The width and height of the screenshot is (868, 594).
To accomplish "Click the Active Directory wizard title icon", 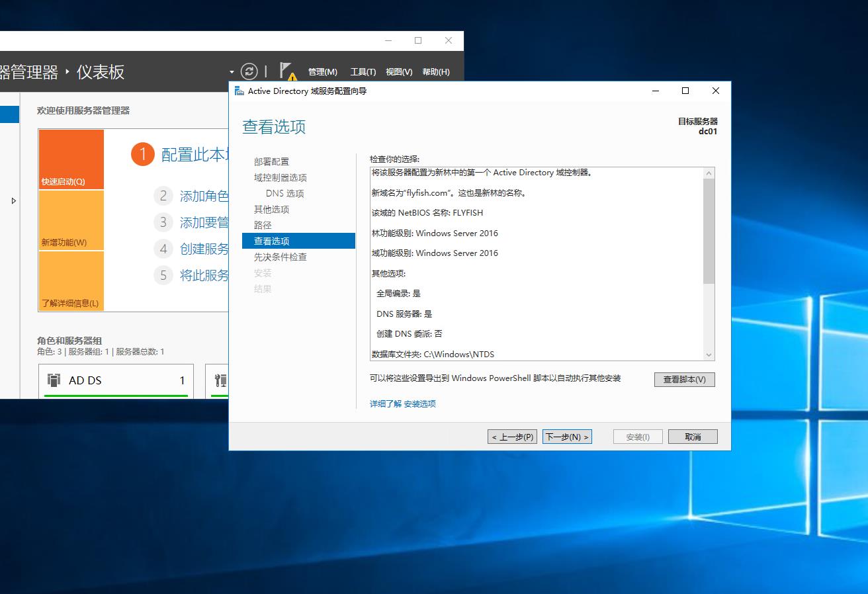I will pos(239,91).
